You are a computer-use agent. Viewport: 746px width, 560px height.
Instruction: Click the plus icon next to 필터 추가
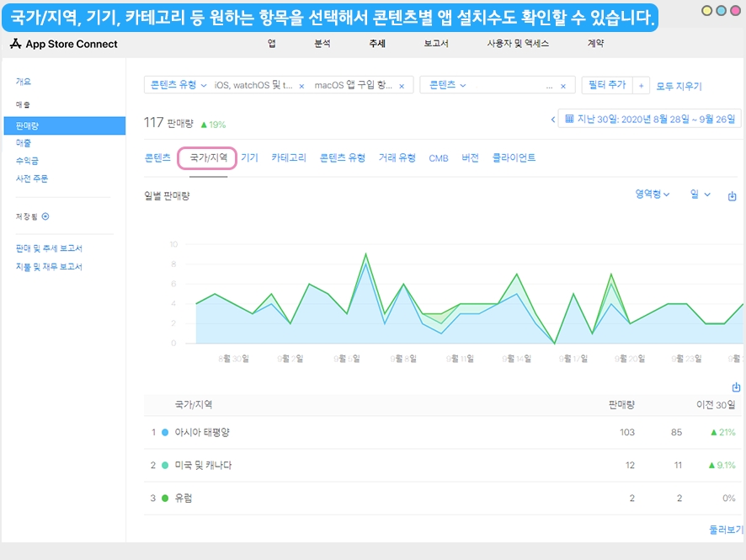coord(641,85)
